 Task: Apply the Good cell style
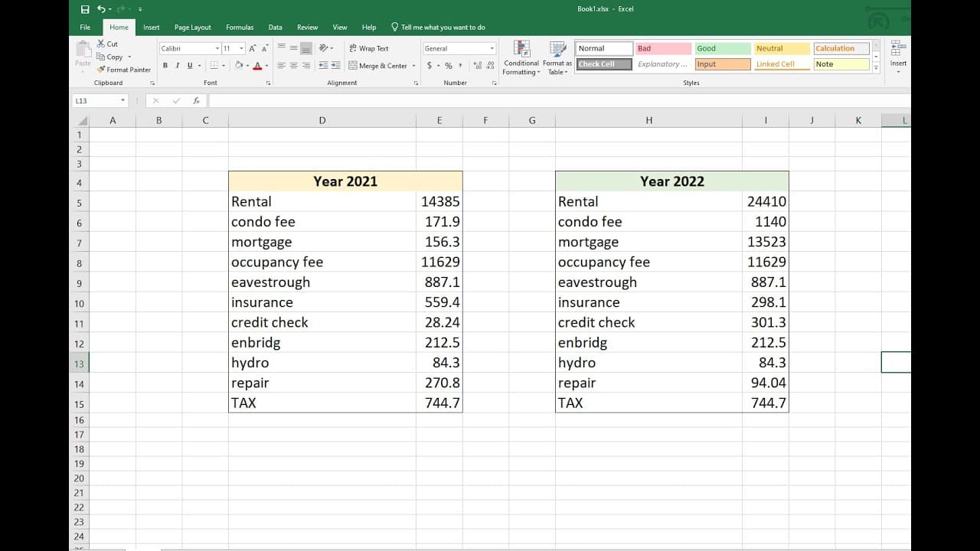(x=723, y=48)
